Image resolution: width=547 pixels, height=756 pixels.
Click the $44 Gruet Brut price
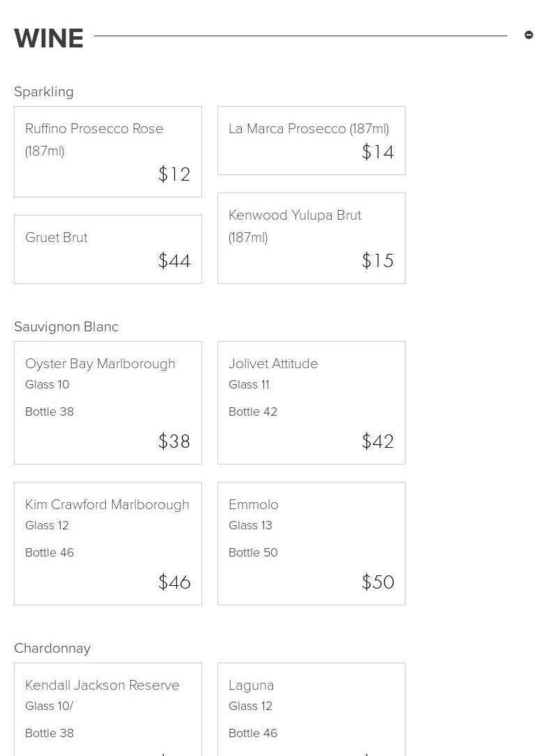(174, 261)
